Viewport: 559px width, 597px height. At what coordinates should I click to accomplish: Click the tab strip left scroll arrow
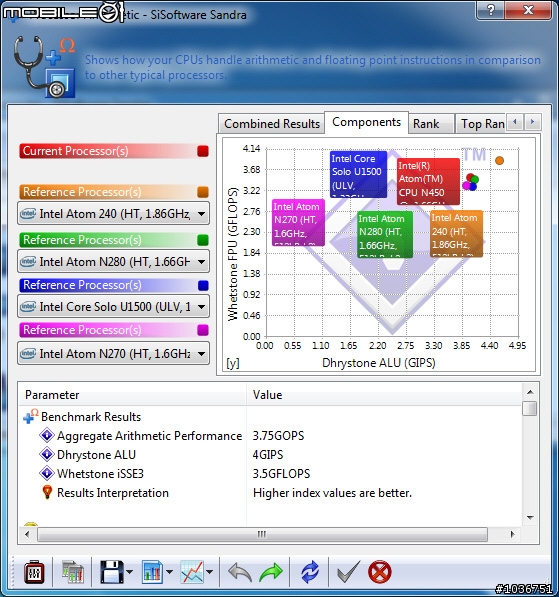(x=515, y=122)
